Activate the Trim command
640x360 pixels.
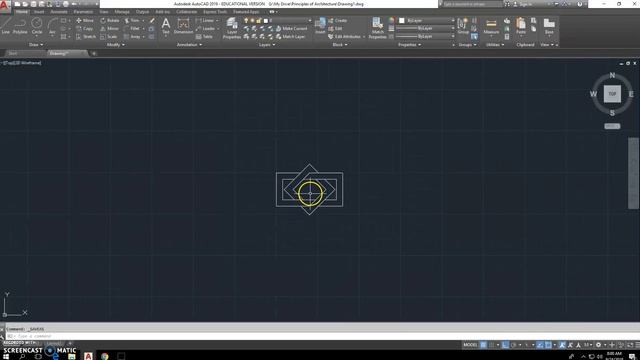click(132, 20)
